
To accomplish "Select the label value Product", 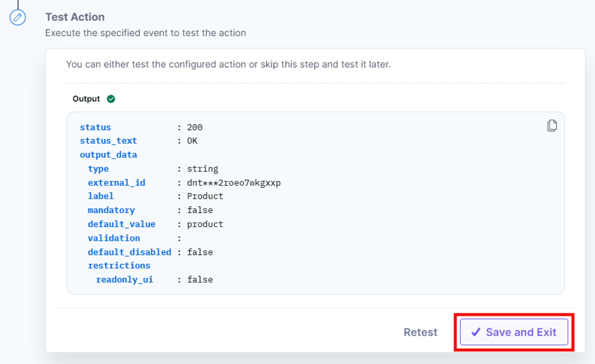I will point(205,196).
